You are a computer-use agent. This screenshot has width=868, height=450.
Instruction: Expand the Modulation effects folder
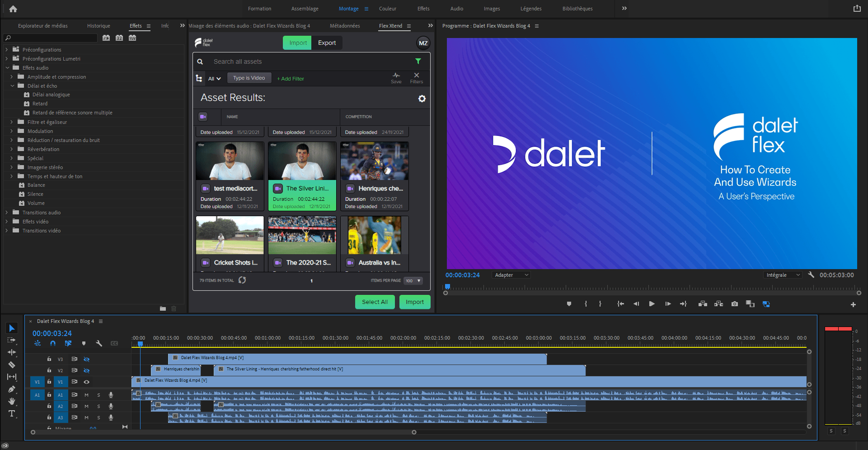(12, 131)
